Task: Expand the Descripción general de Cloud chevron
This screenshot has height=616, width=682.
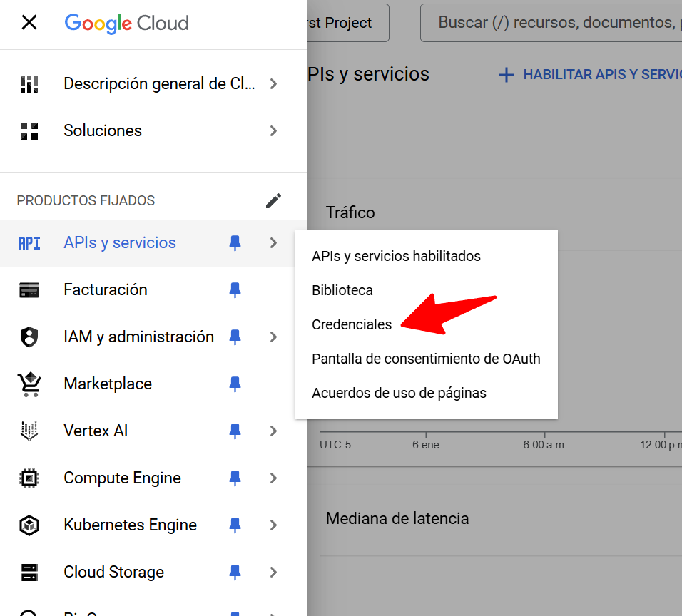Action: (273, 84)
